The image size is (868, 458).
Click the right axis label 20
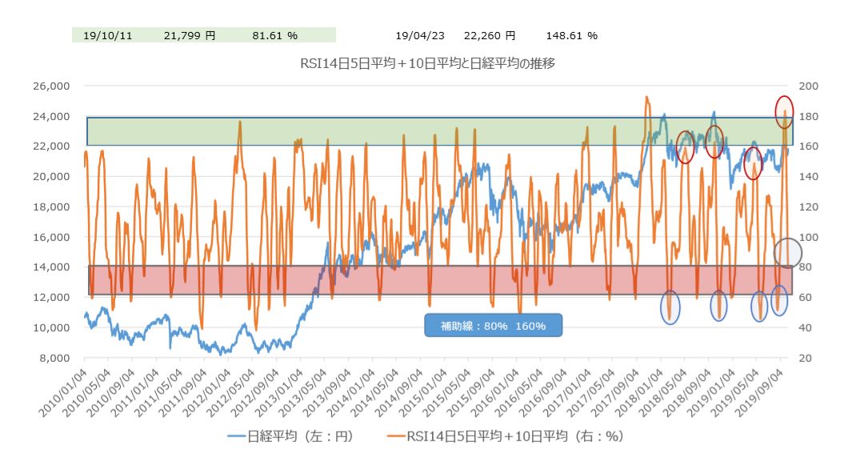coord(806,359)
